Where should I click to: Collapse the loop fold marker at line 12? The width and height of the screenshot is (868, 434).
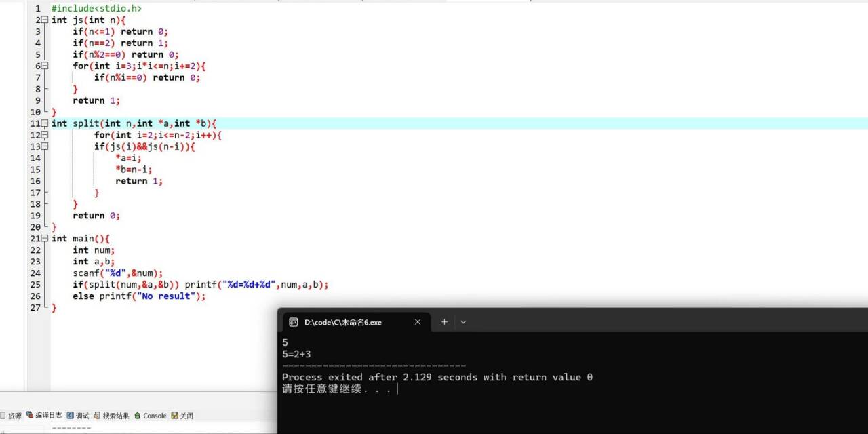tap(43, 135)
